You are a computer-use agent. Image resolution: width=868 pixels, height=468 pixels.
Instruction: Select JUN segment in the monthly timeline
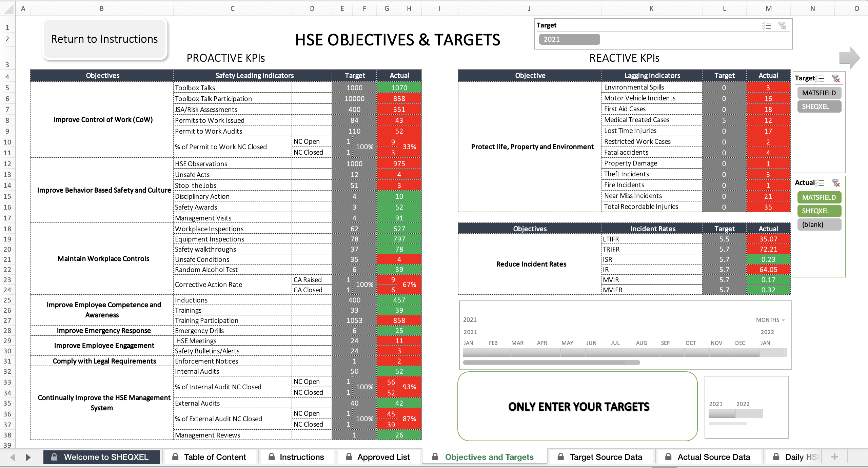pos(597,353)
